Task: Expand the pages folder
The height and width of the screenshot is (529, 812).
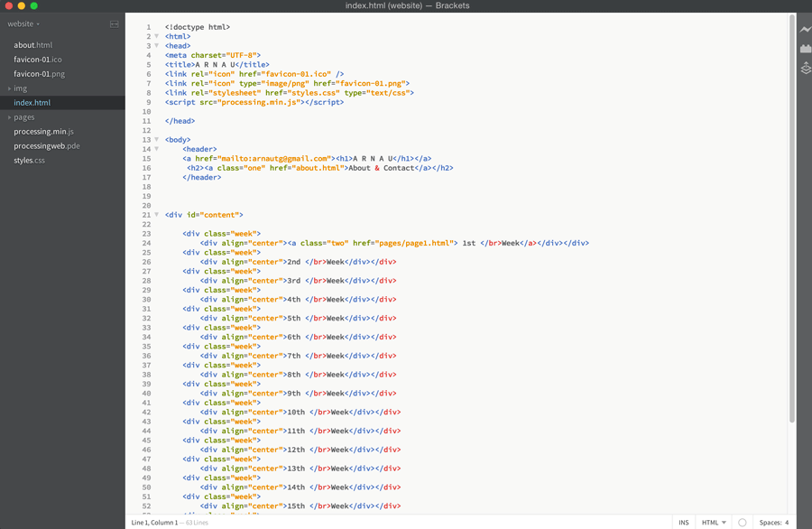Action: click(x=9, y=117)
